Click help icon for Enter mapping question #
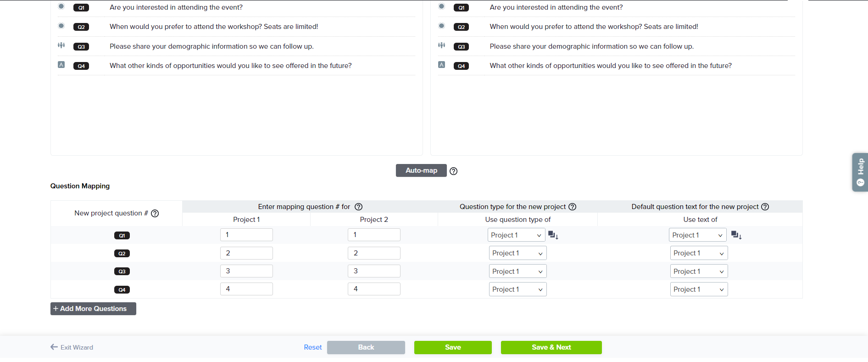 tap(359, 207)
